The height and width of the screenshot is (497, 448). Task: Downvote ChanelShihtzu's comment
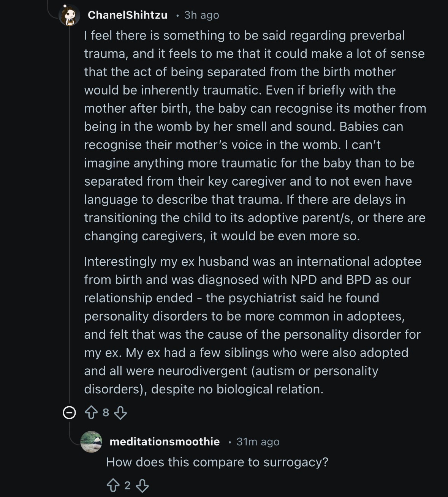(x=120, y=412)
